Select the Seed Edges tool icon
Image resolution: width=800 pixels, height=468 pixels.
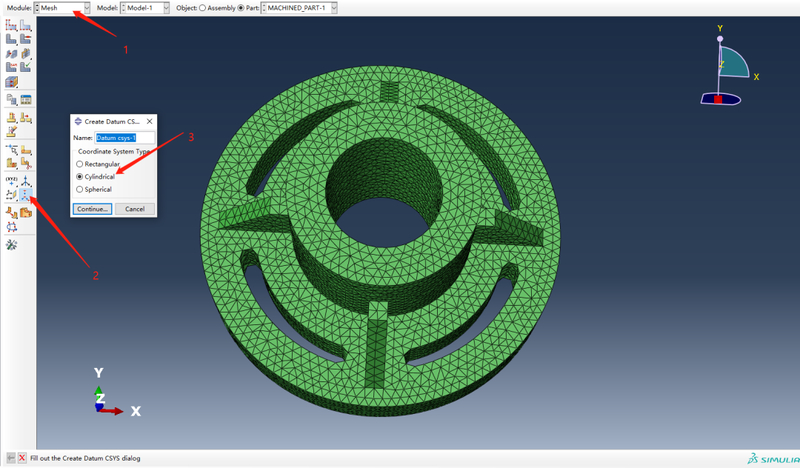pyautogui.click(x=26, y=24)
